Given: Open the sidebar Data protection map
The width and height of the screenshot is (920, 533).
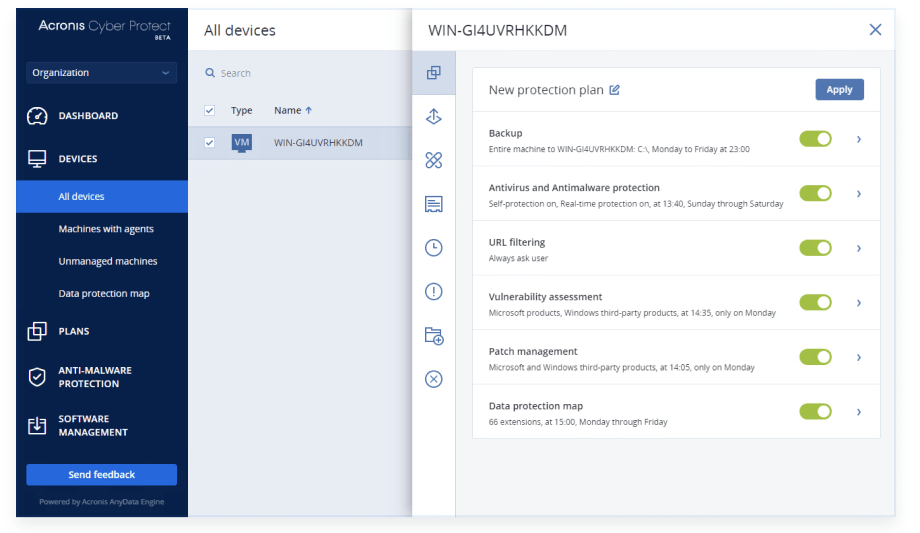Looking at the screenshot, I should tap(104, 294).
